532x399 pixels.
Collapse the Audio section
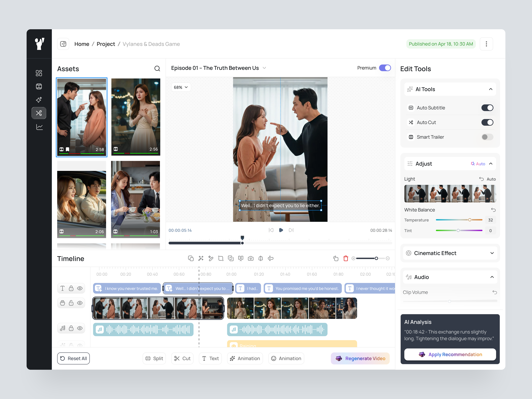tap(492, 277)
